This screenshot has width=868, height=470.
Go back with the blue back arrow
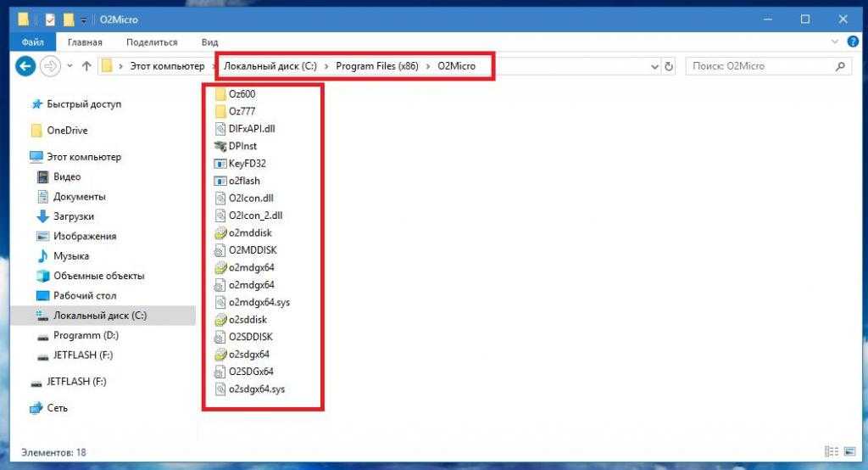[25, 66]
